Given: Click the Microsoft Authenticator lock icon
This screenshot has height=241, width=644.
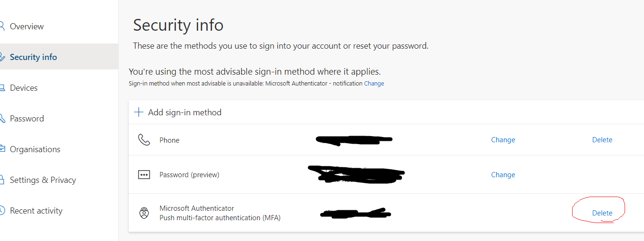Looking at the screenshot, I should coord(144,213).
